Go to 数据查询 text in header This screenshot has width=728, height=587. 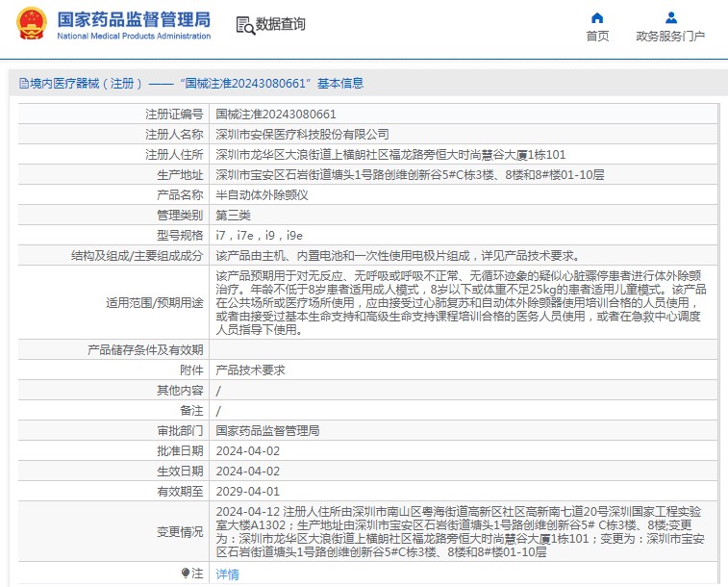[281, 25]
